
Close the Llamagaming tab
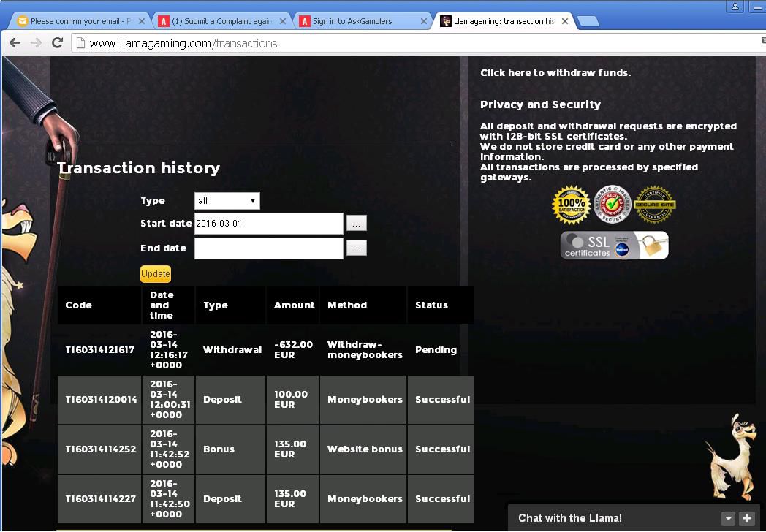[565, 21]
